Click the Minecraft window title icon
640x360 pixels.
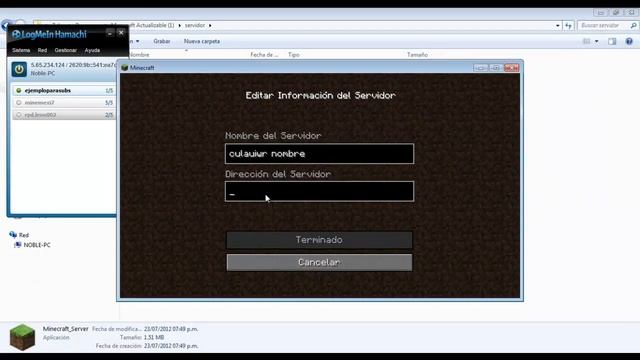tap(125, 68)
